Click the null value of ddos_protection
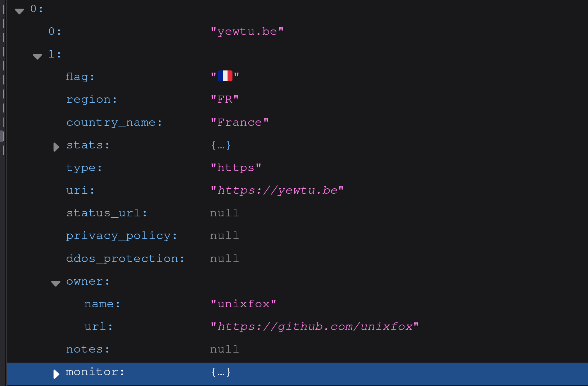588x386 pixels. (225, 259)
